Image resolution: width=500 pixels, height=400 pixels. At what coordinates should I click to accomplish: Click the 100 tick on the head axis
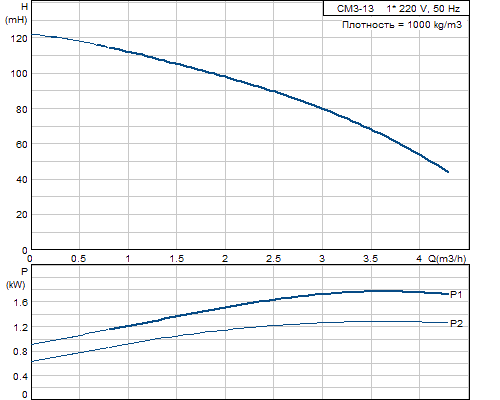coord(19,74)
